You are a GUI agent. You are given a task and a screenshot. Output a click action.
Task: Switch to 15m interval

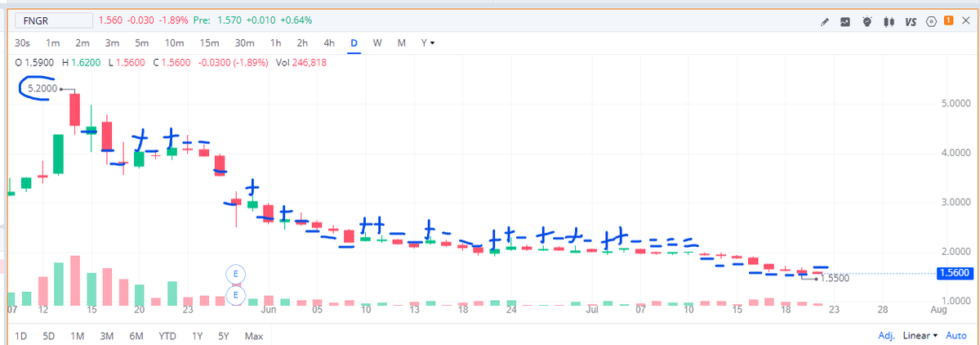(x=209, y=43)
